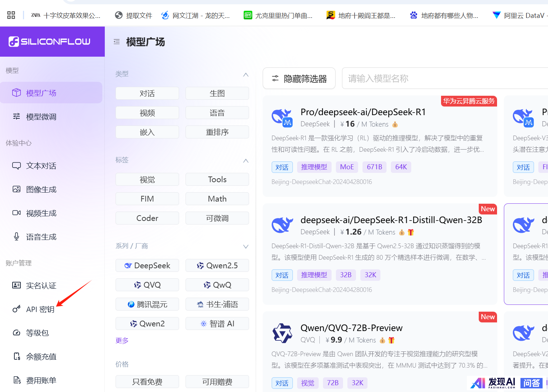Screen dimensions: 548x392
Task: Go to 实名认证 page
Action: coord(51,285)
